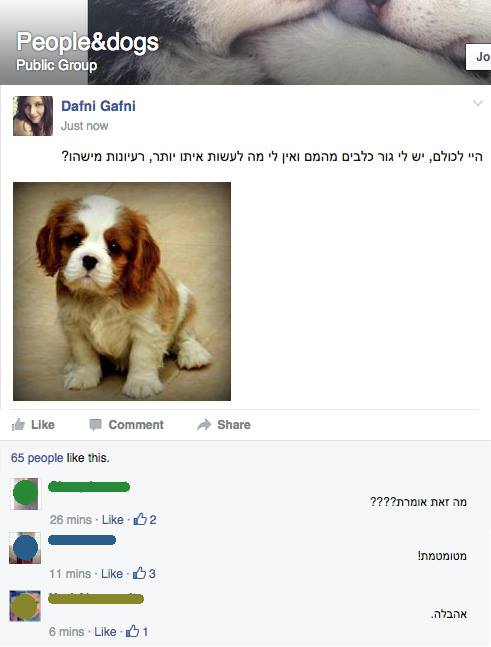The image size is (491, 647).
Task: Click the green commenter's avatar
Action: point(25,494)
